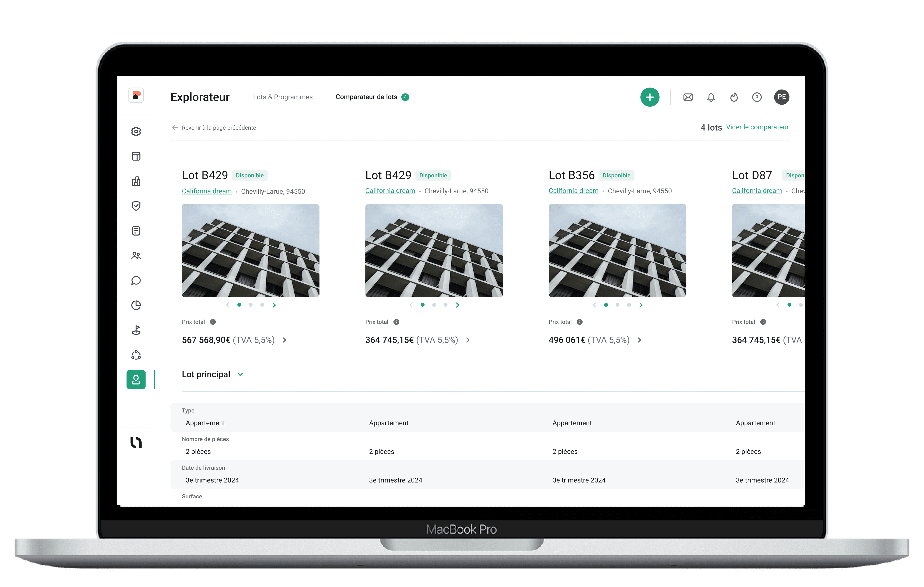Image resolution: width=924 pixels, height=587 pixels.
Task: Next image arrow under second Lot B429
Action: click(457, 305)
